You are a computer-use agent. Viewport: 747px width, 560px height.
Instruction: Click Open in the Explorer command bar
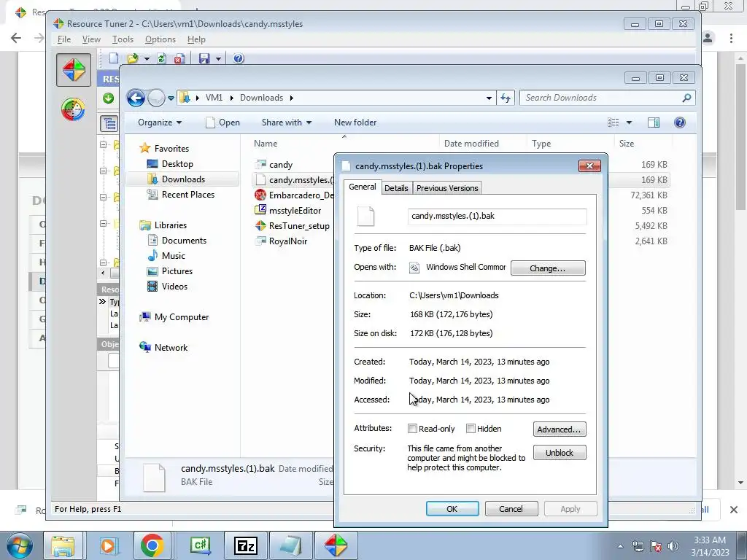tap(222, 122)
